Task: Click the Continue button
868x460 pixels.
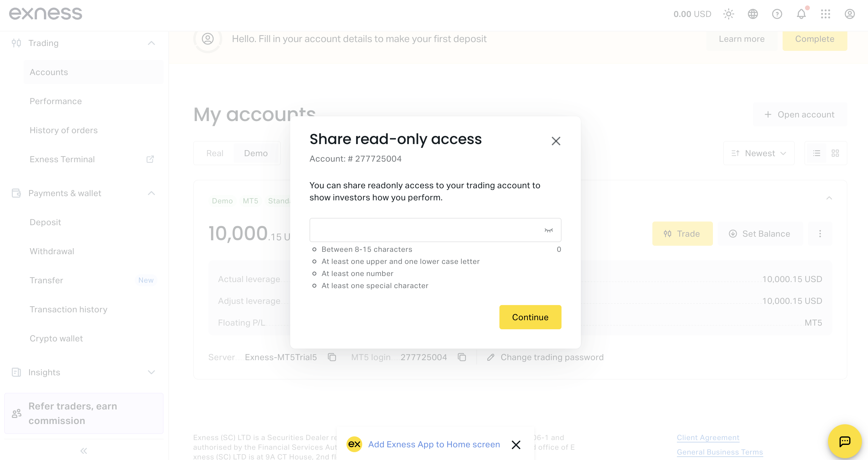Action: [530, 317]
